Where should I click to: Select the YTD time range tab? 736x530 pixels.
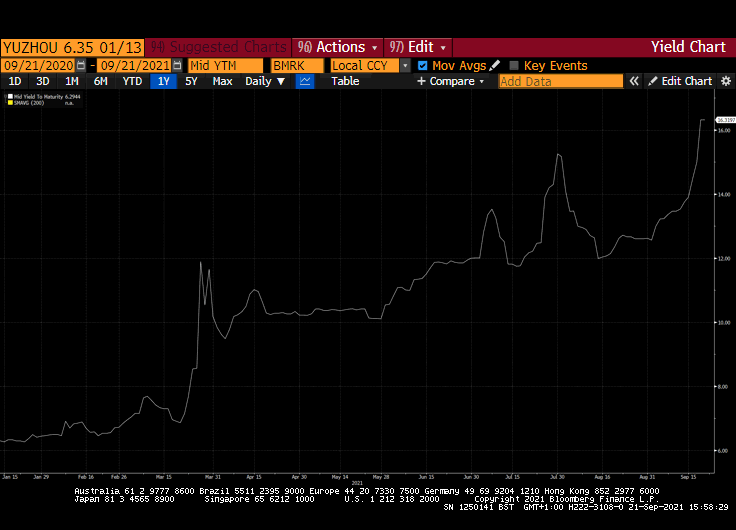(132, 81)
